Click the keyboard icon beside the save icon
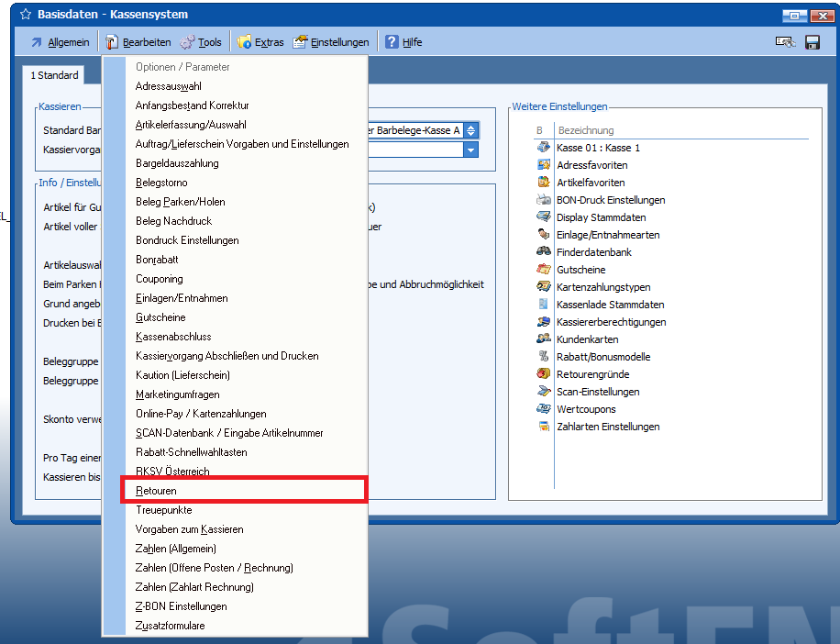The height and width of the screenshot is (644, 840). [784, 42]
